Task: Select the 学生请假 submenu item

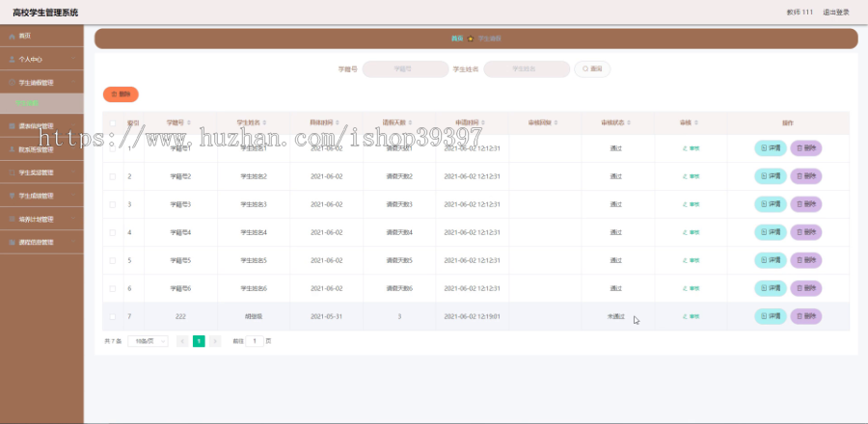Action: pyautogui.click(x=41, y=103)
